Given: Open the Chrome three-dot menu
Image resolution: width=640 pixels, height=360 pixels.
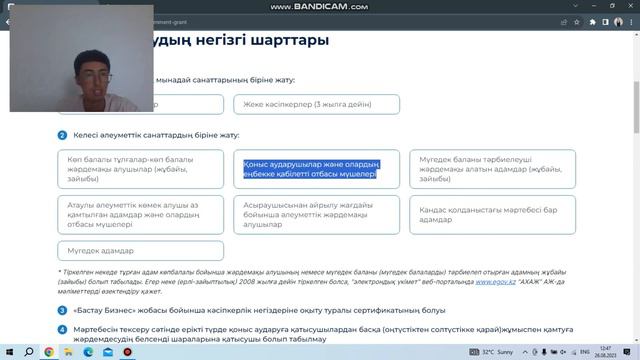Looking at the screenshot, I should tap(631, 22).
